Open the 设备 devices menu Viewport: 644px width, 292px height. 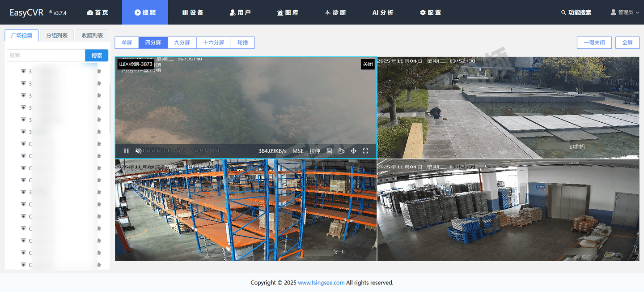tap(193, 13)
